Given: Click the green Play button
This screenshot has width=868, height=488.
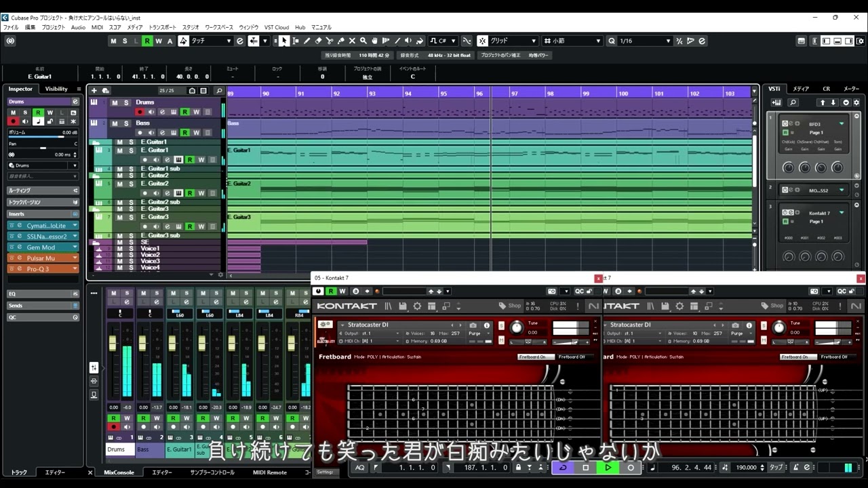Looking at the screenshot, I should [608, 468].
